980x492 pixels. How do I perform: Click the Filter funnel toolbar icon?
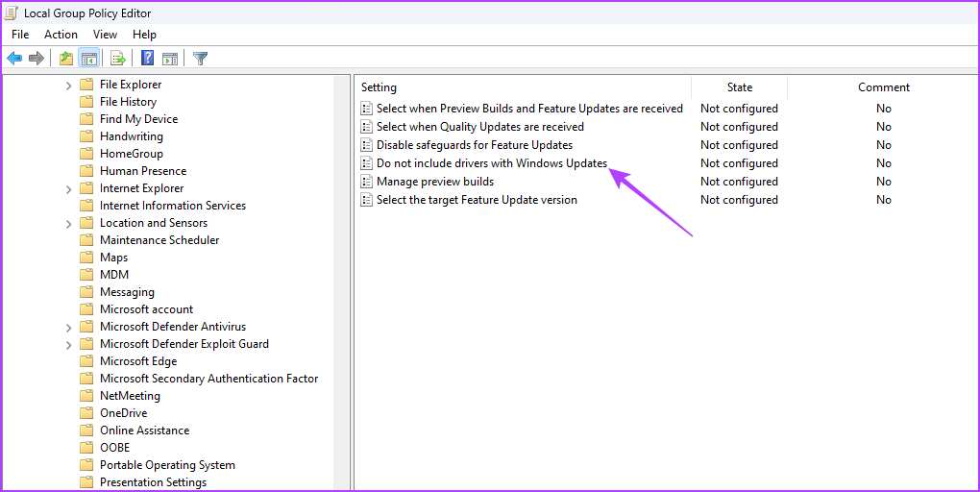point(200,59)
